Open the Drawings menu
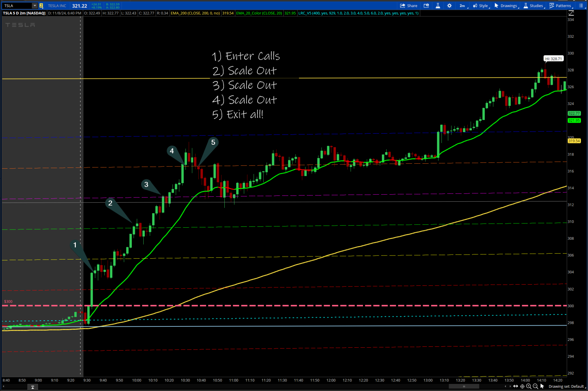 pyautogui.click(x=506, y=6)
